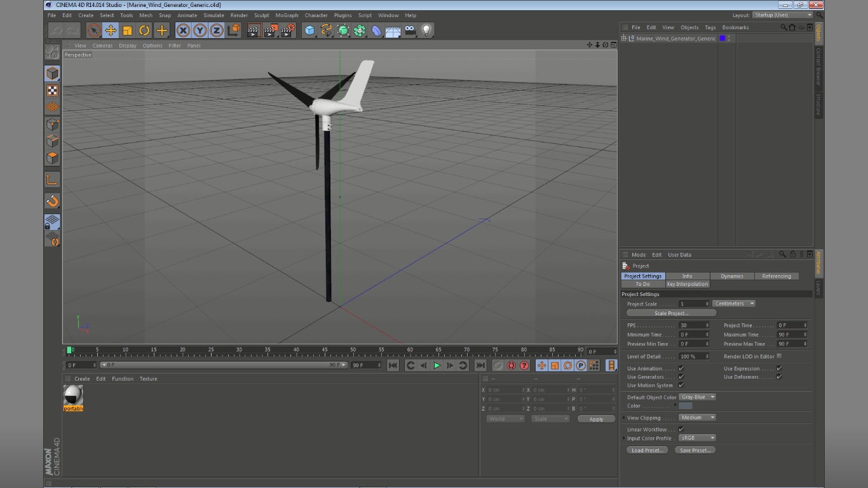Click the Scale Project button

tap(671, 313)
